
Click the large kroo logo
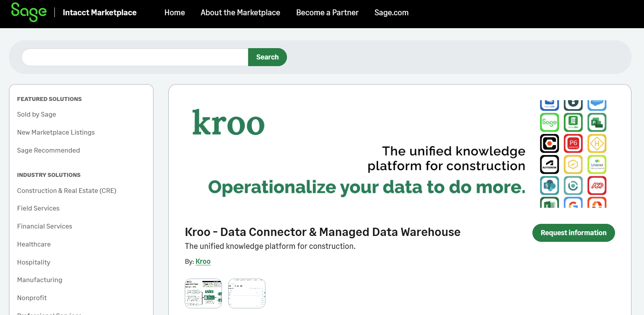[x=229, y=123]
